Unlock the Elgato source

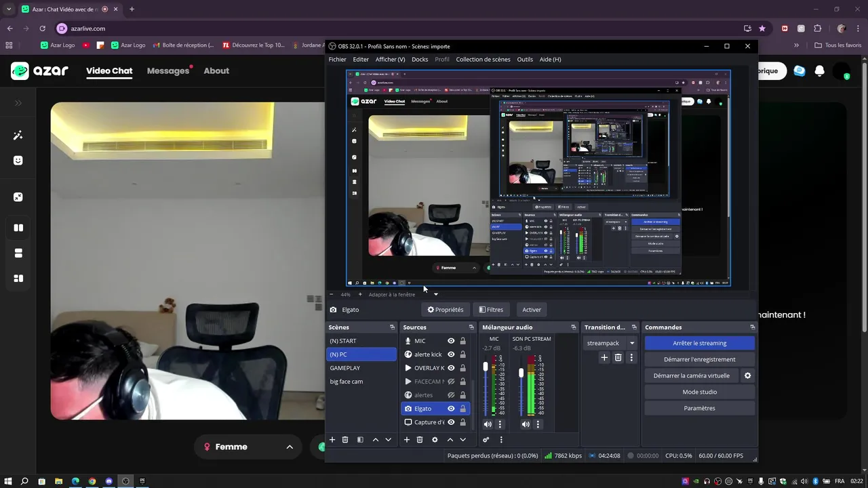click(x=463, y=409)
